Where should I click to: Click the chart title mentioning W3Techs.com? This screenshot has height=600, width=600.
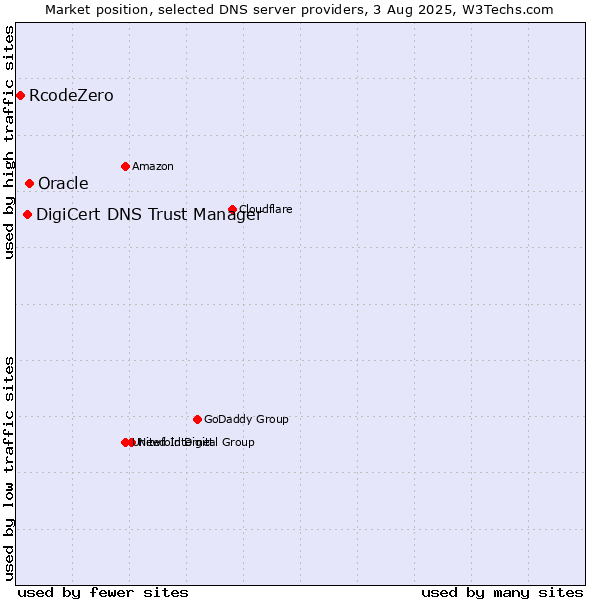point(299,10)
